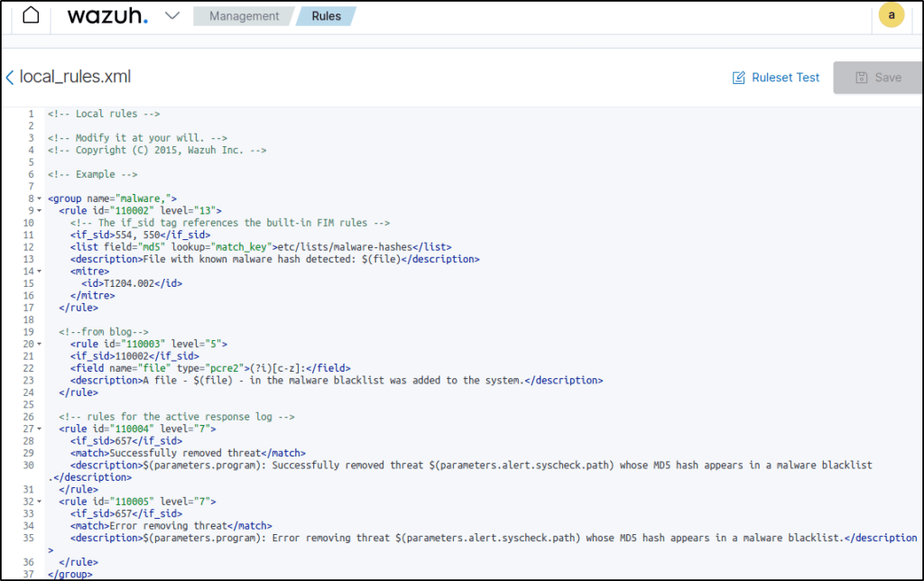This screenshot has height=581, width=924.
Task: Open the user avatar menu
Action: (892, 15)
